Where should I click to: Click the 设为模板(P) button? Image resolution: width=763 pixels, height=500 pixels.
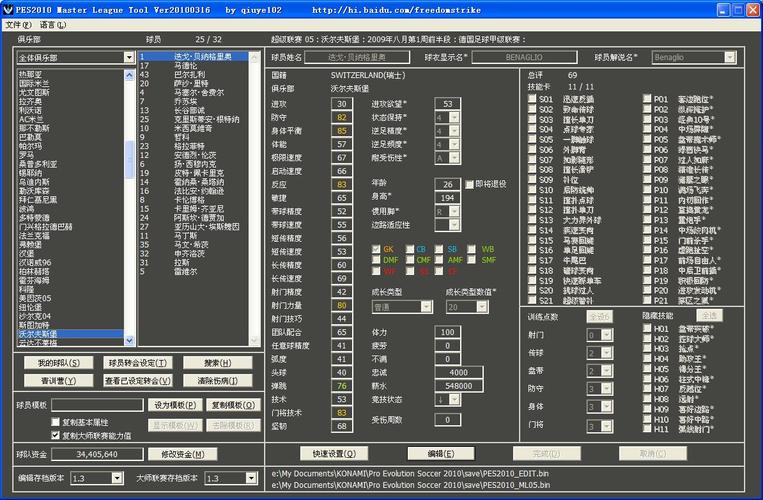pyautogui.click(x=175, y=405)
